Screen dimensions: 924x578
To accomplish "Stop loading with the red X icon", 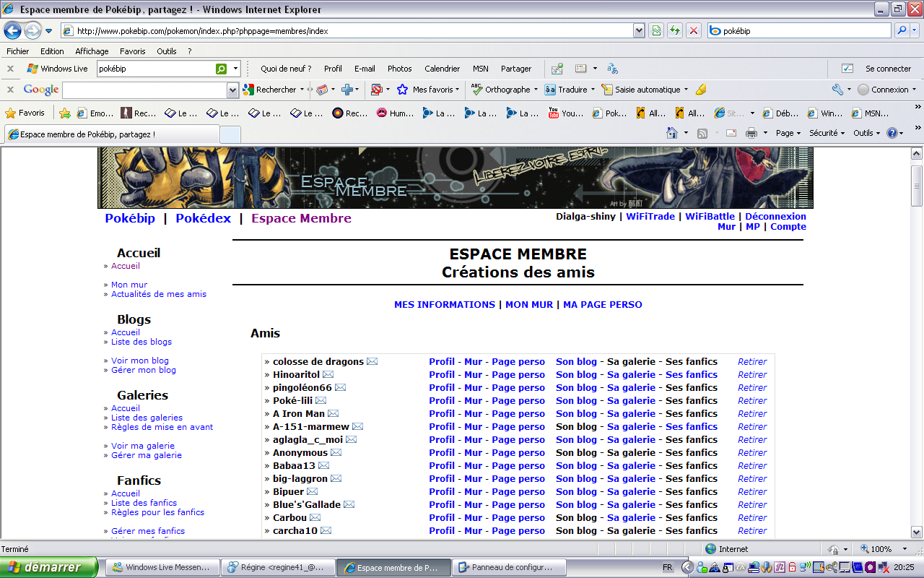I will [x=694, y=30].
